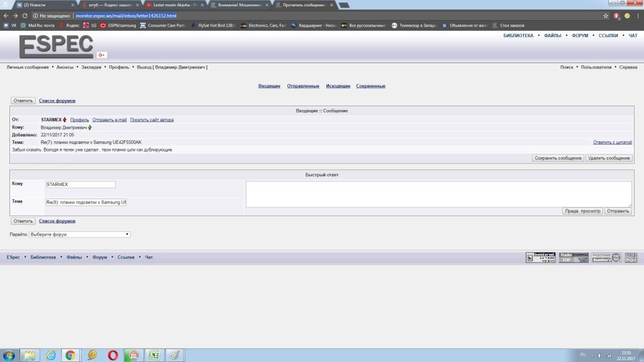Screen dimensions: 644x362
Task: Click the 'Отправить' quick reply button
Action: [x=618, y=211]
